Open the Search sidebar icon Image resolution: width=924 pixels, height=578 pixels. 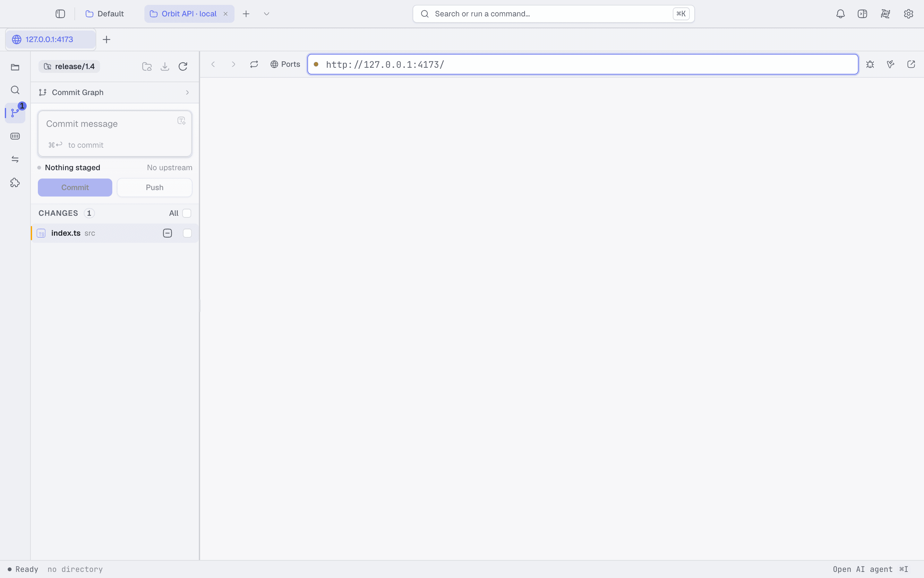[x=15, y=90]
